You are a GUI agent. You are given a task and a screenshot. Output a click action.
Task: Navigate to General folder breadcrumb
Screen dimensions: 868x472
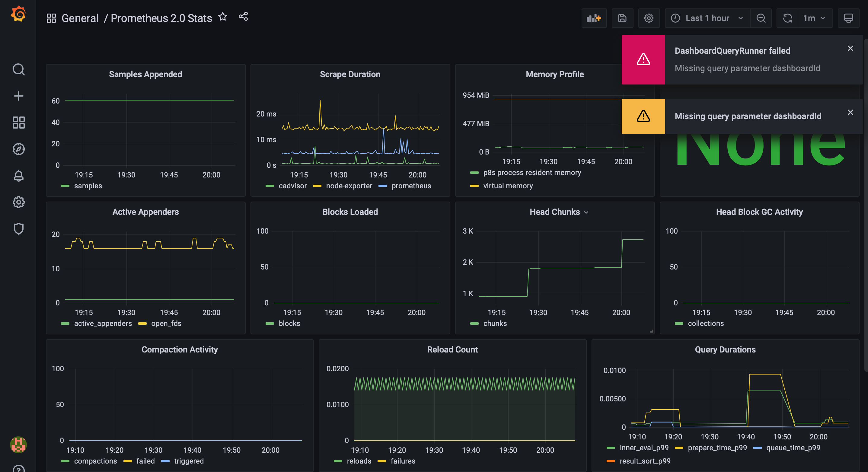[x=80, y=18]
